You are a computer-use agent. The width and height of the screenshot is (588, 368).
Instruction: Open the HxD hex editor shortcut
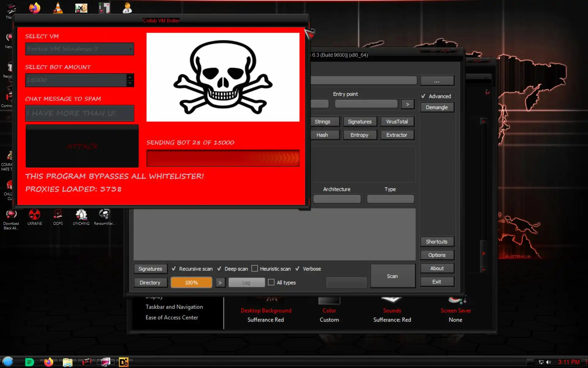81,8
